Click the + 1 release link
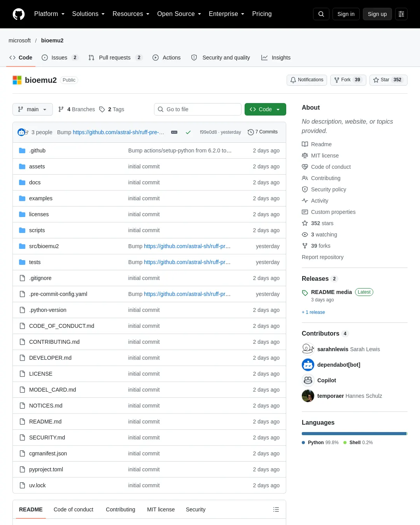Screen dimensions: 420x525 coord(313,312)
